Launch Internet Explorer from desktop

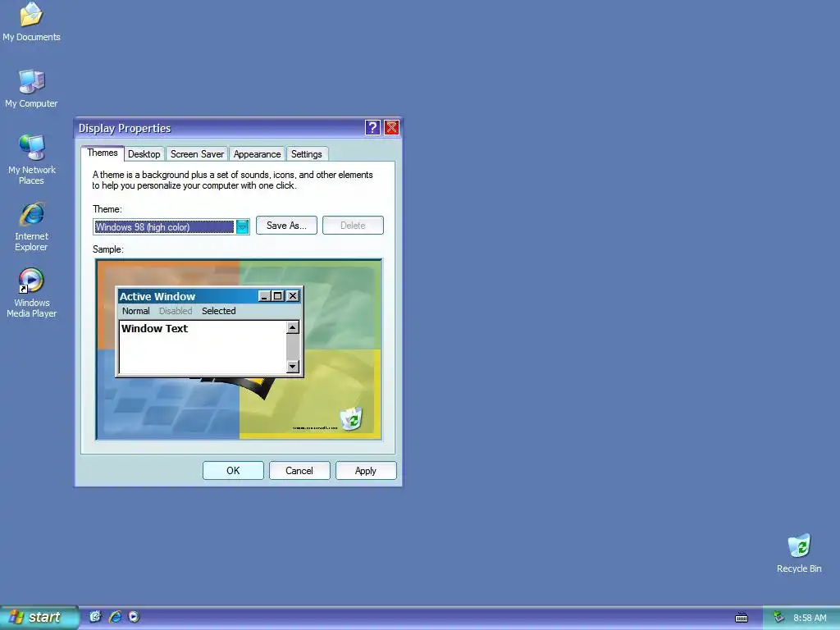click(31, 226)
